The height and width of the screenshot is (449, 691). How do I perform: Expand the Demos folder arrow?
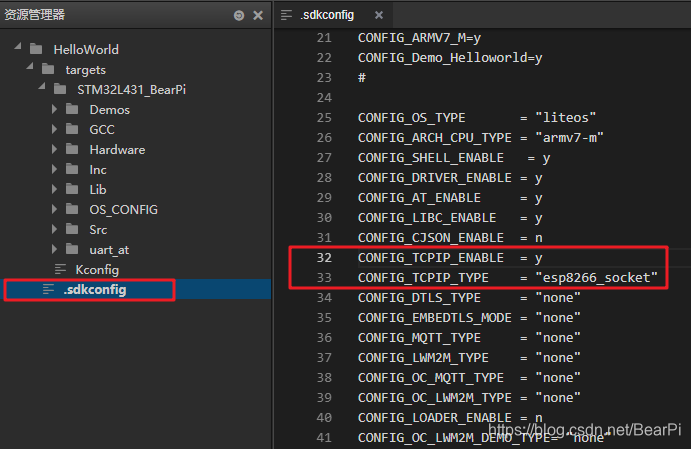click(54, 109)
